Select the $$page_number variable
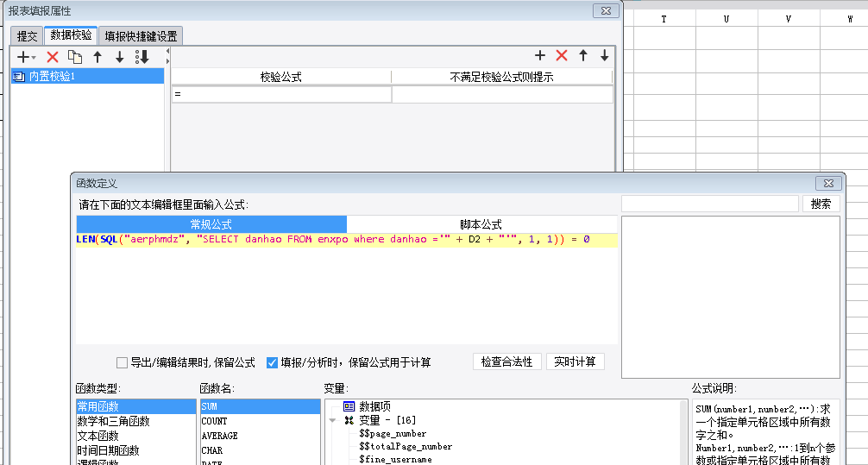Screen dimensions: 868x465 (x=393, y=433)
